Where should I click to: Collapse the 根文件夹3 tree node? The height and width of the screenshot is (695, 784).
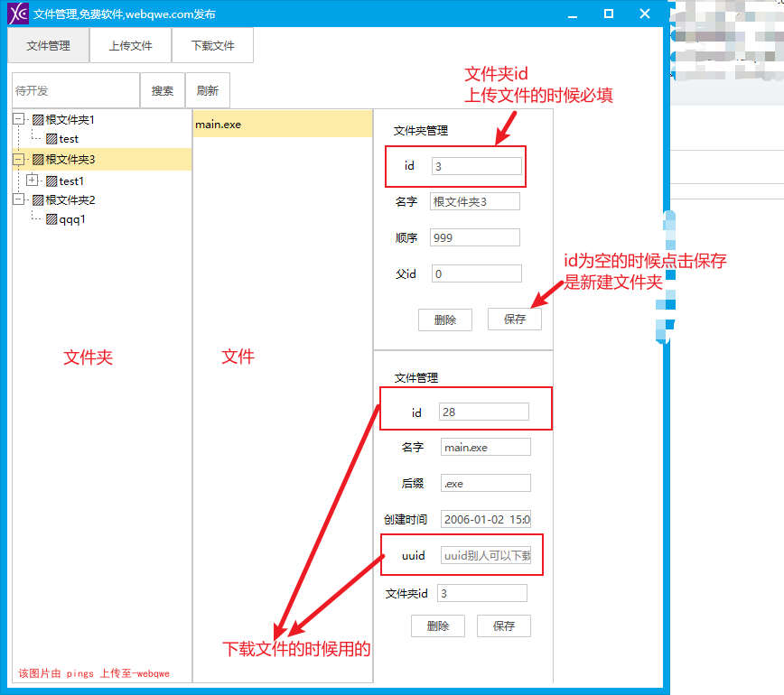click(19, 160)
